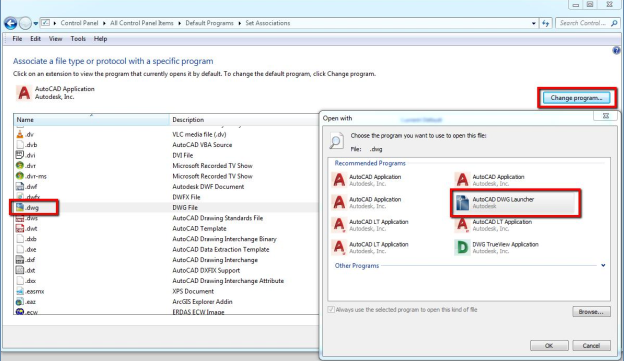
Task: Toggle Always use the selected program checkbox
Action: (331, 310)
